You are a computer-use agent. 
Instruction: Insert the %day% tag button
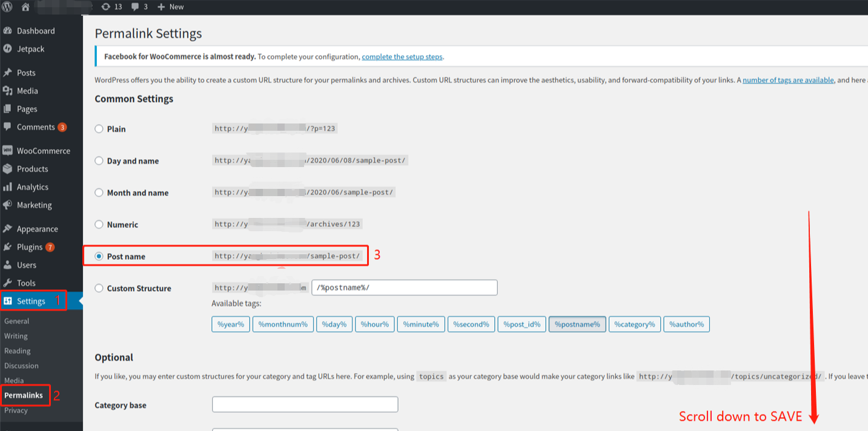tap(334, 324)
